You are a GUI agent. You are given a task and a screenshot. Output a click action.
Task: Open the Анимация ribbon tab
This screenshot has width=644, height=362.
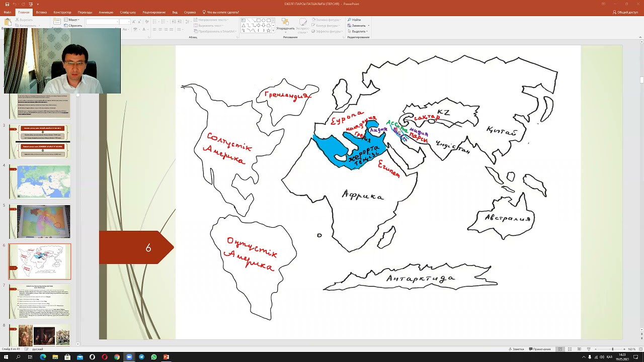pyautogui.click(x=106, y=12)
